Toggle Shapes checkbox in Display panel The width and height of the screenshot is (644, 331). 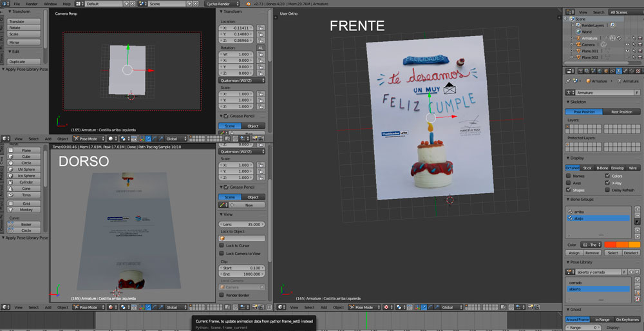[569, 190]
